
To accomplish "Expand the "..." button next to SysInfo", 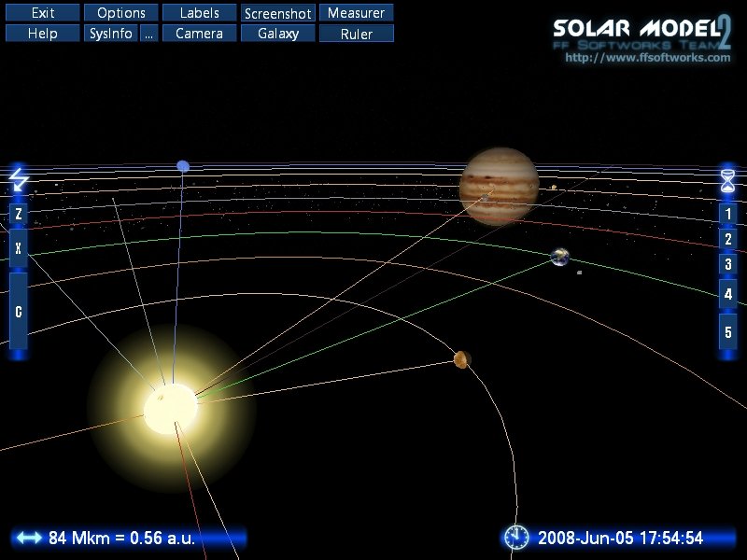I will click(148, 34).
